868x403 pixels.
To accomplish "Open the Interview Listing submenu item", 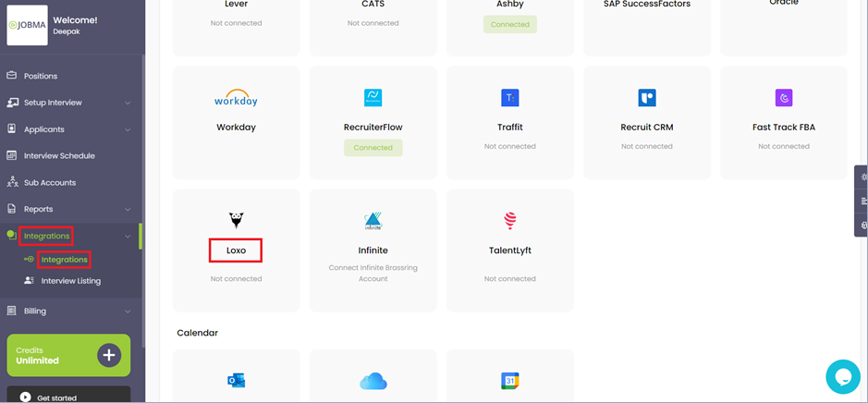I will (71, 281).
